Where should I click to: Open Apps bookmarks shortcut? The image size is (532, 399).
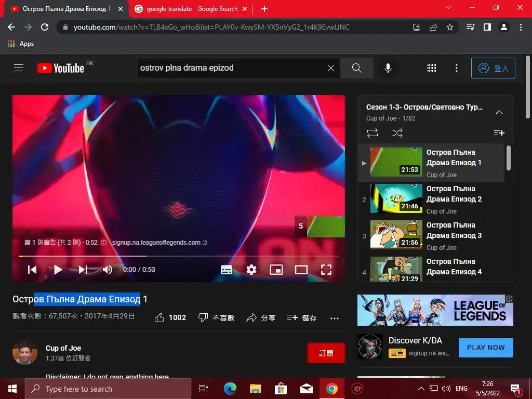point(20,44)
